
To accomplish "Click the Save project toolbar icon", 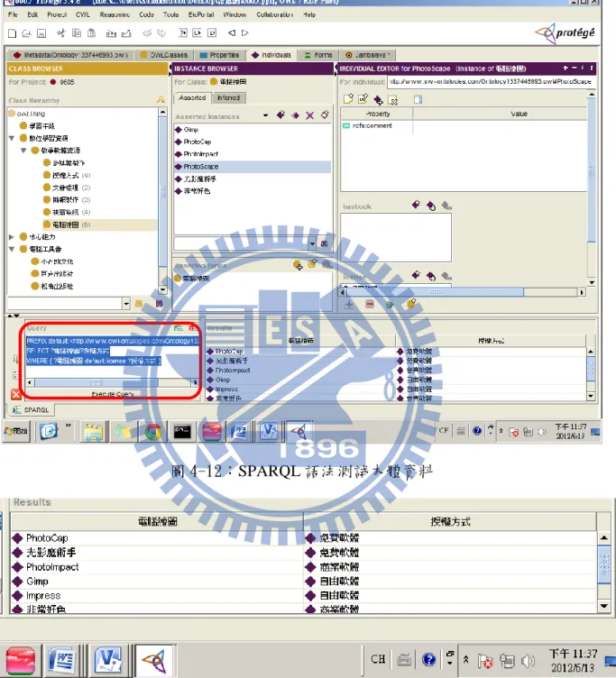I will pos(41,33).
